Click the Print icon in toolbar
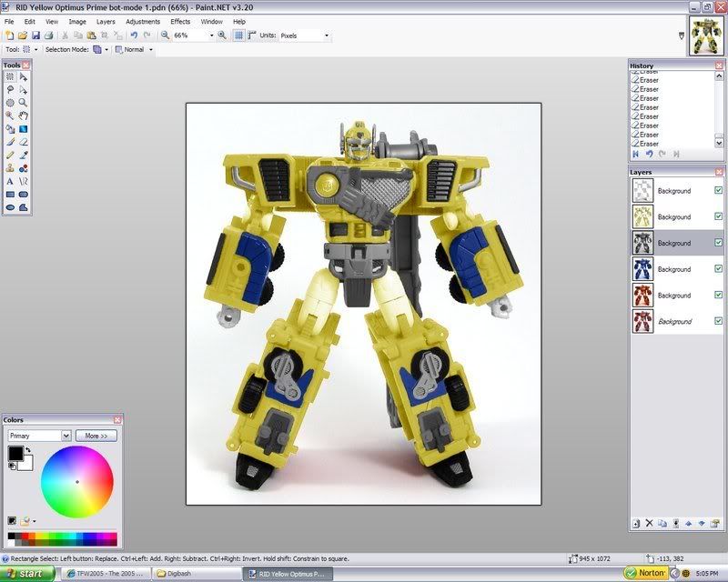Image resolution: width=728 pixels, height=582 pixels. [49, 35]
